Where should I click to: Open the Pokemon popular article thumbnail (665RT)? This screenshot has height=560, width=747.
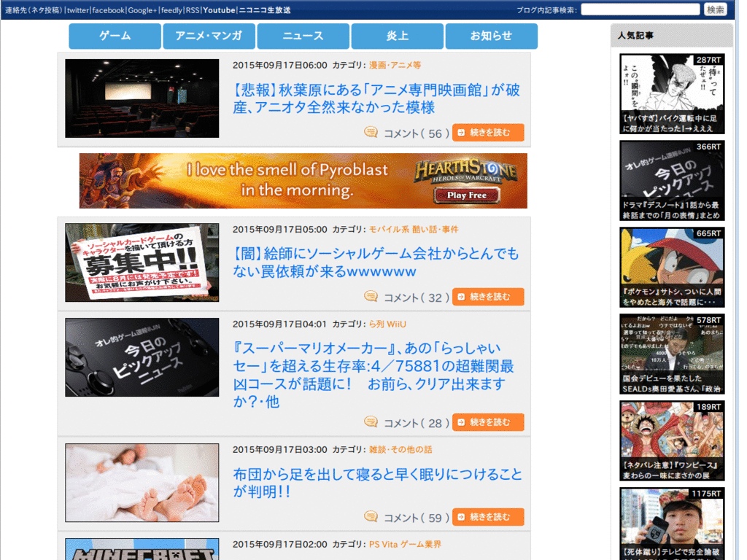pyautogui.click(x=672, y=268)
